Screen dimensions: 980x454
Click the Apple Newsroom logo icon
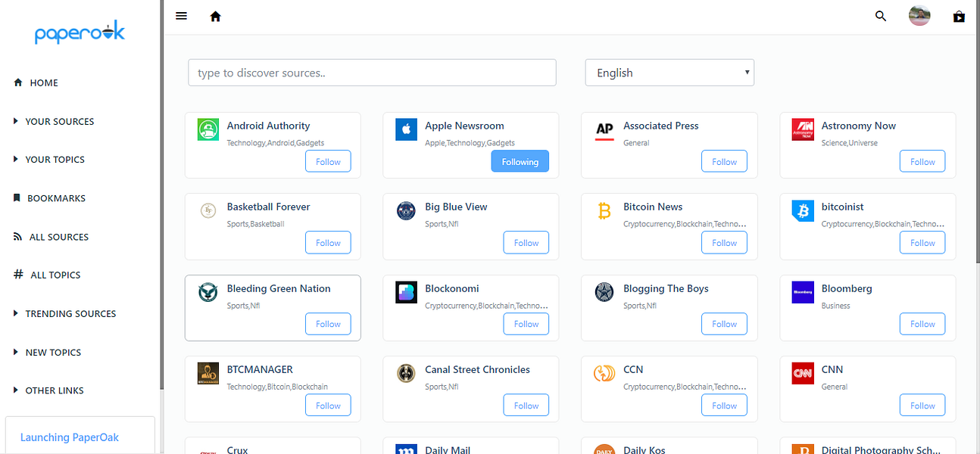(x=406, y=129)
